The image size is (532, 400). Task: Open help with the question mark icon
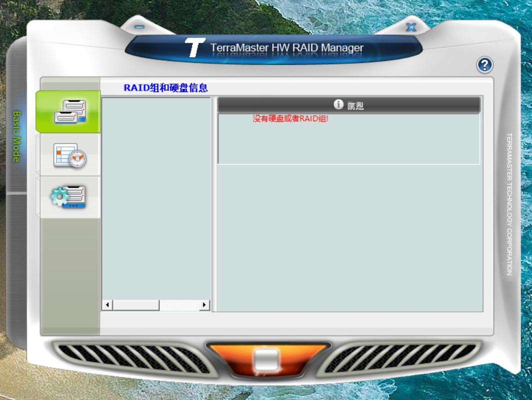point(484,65)
